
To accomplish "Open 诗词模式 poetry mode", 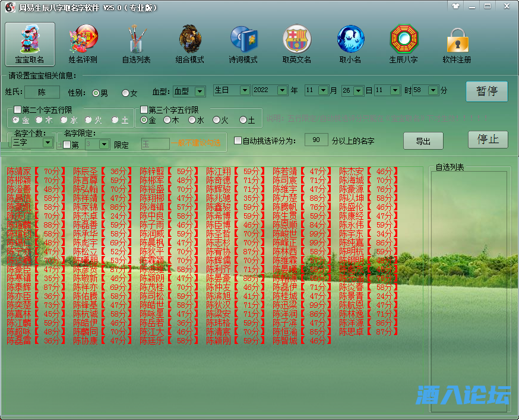I will pyautogui.click(x=243, y=44).
